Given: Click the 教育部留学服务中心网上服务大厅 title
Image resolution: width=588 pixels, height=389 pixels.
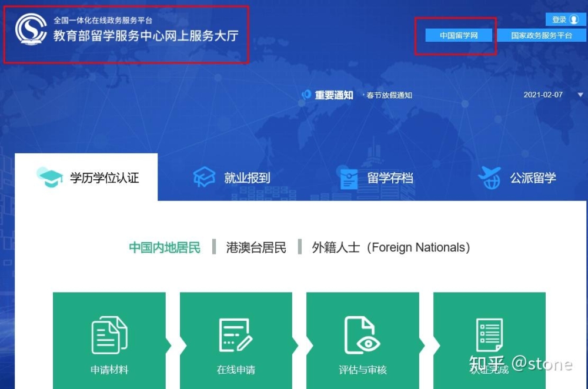Looking at the screenshot, I should pos(146,36).
